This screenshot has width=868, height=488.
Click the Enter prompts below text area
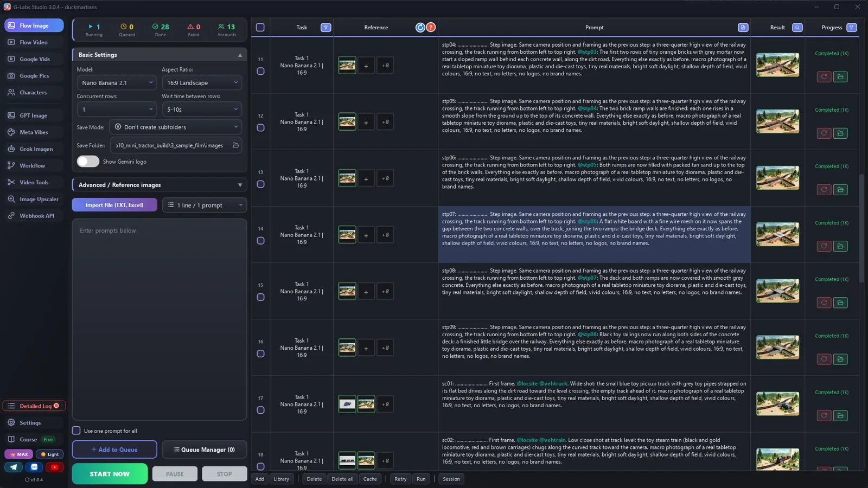coord(159,320)
